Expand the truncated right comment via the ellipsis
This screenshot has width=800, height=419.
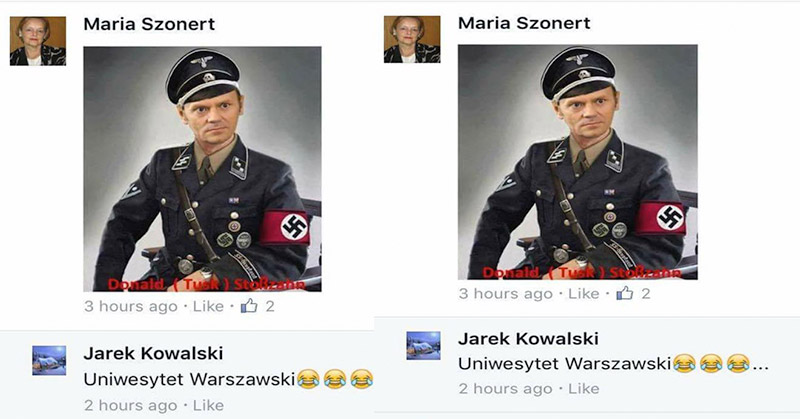[x=761, y=367]
